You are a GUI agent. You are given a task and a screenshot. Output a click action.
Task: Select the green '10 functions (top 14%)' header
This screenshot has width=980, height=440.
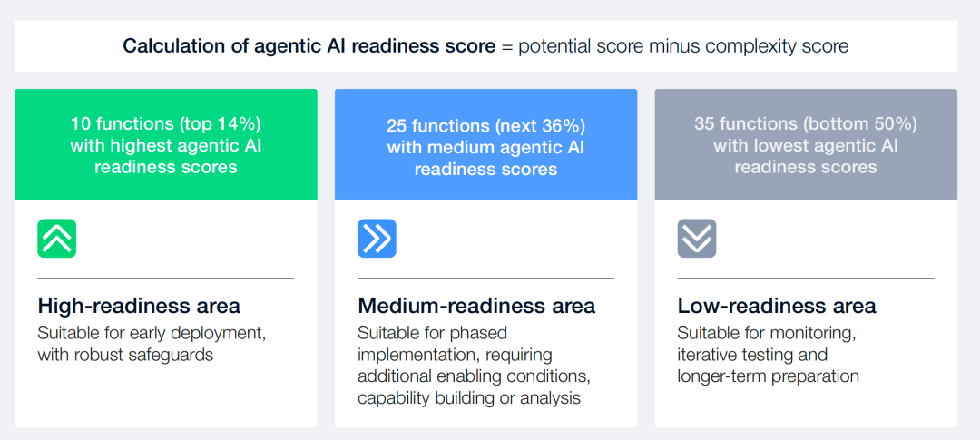(x=166, y=144)
